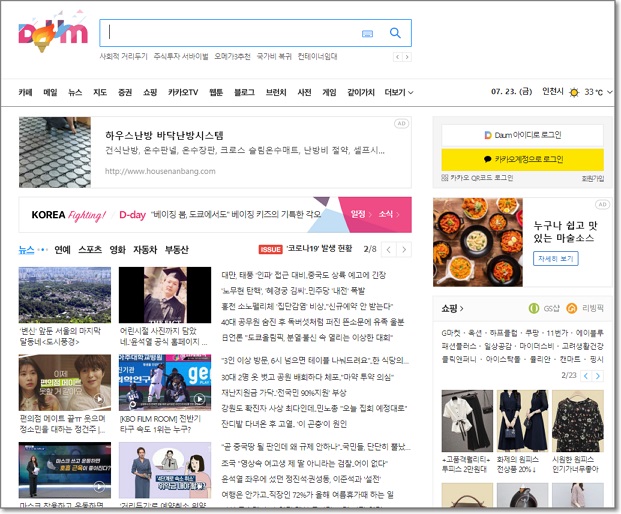Open 카카오 QR코드 로그인 link
The height and width of the screenshot is (514, 621).
tap(477, 178)
